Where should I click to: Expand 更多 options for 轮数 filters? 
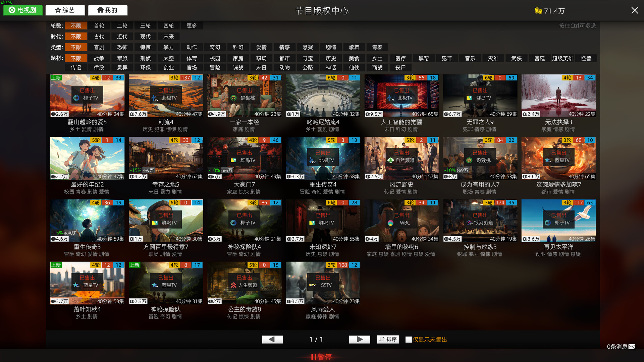pyautogui.click(x=192, y=25)
